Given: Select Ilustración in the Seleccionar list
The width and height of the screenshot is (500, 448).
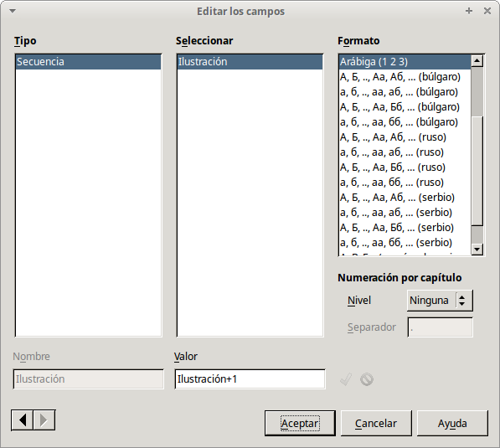Looking at the screenshot, I should point(250,61).
